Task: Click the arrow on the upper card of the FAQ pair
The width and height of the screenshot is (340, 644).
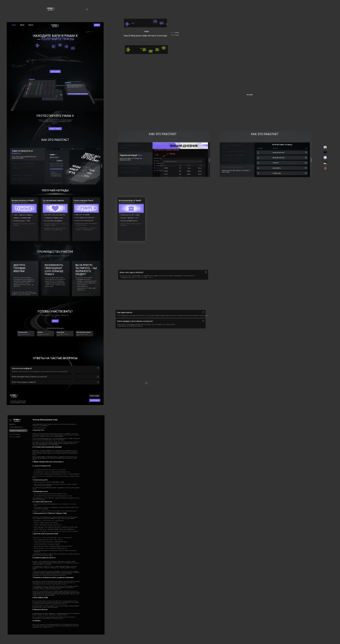Action: [x=203, y=312]
